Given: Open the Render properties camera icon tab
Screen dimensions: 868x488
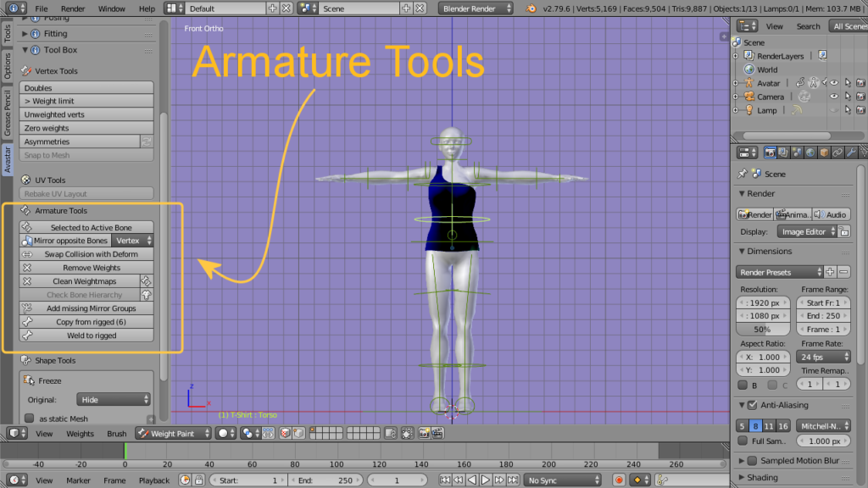Looking at the screenshot, I should [771, 153].
